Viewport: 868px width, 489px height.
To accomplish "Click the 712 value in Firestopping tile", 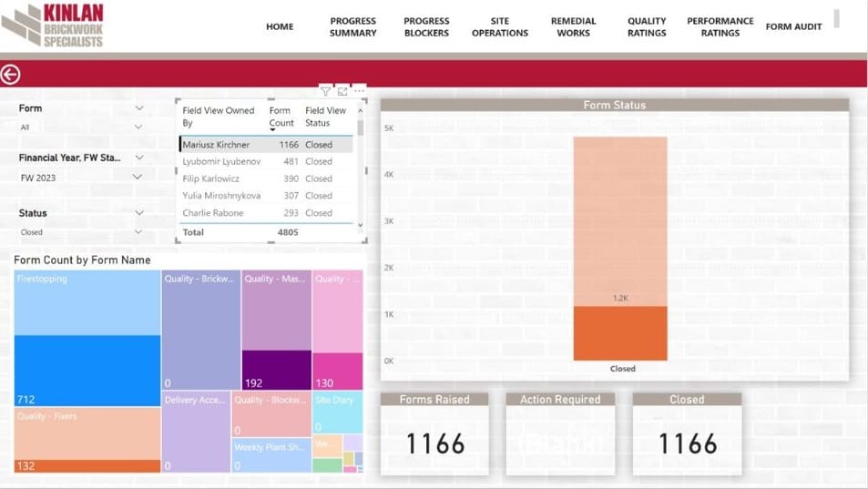I will (26, 400).
